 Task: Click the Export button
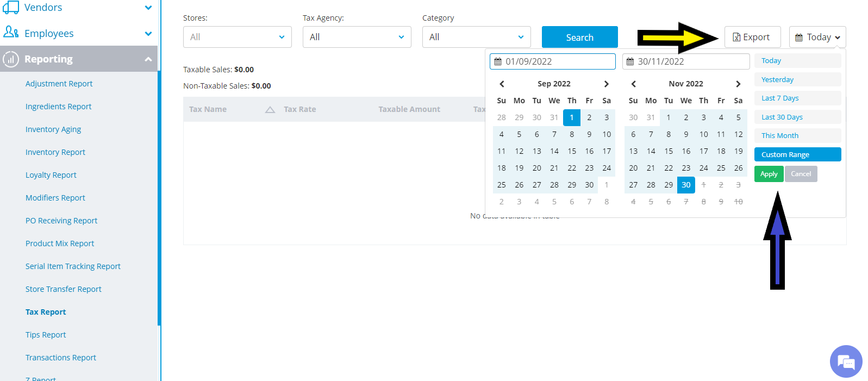752,37
